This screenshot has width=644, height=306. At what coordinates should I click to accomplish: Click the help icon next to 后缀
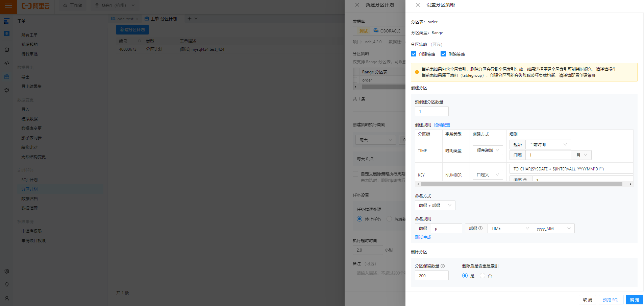tap(480, 228)
